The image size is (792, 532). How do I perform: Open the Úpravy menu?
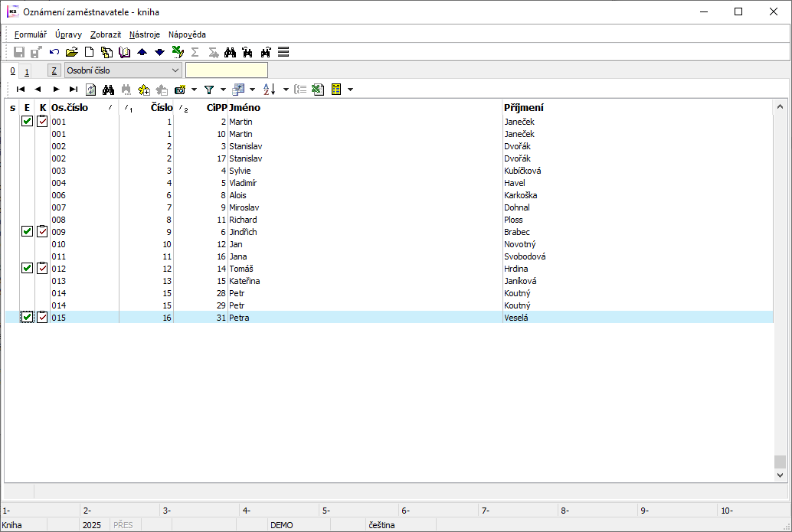[x=68, y=34]
